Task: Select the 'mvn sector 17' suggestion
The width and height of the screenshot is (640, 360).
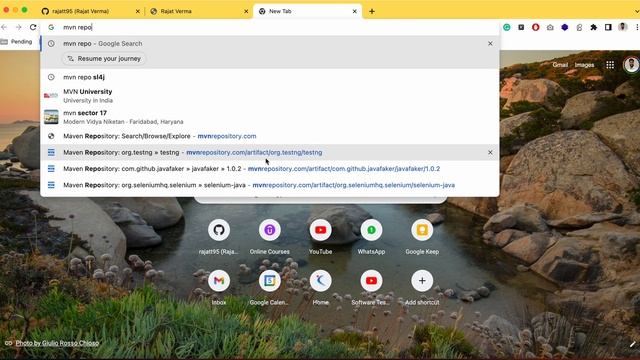Action: 269,117
